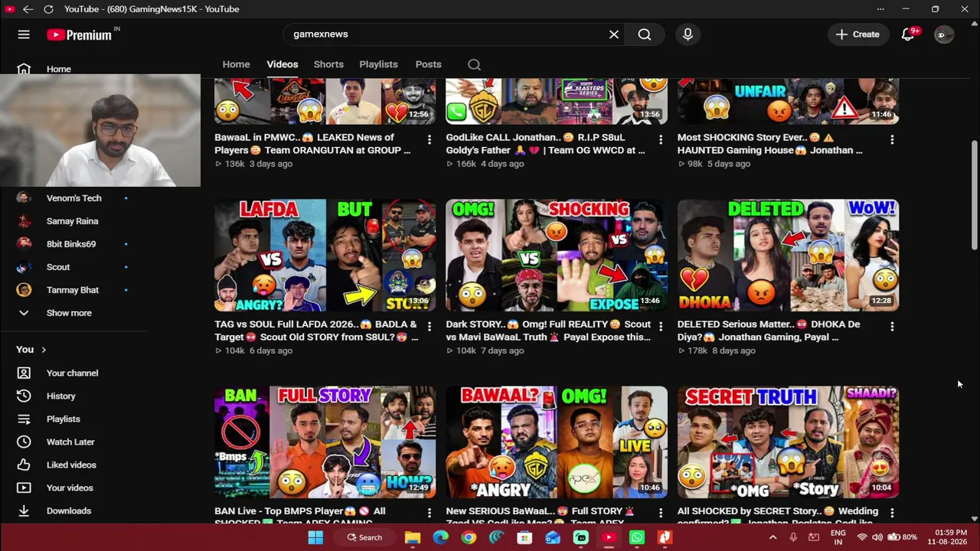Open more options for DELETED Serious Matter video
The image size is (980, 551).
(892, 326)
